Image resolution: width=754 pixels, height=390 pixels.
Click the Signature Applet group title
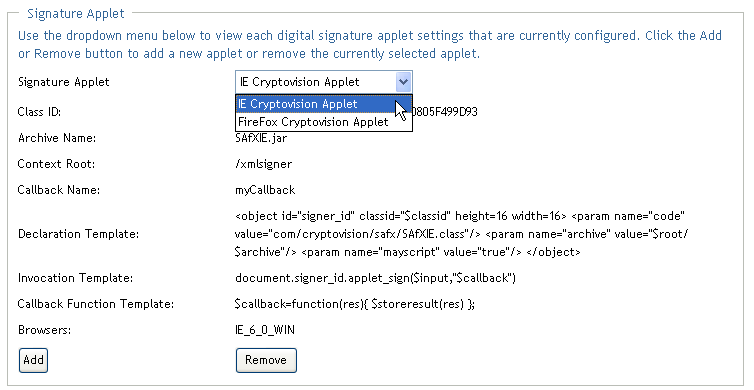click(75, 13)
